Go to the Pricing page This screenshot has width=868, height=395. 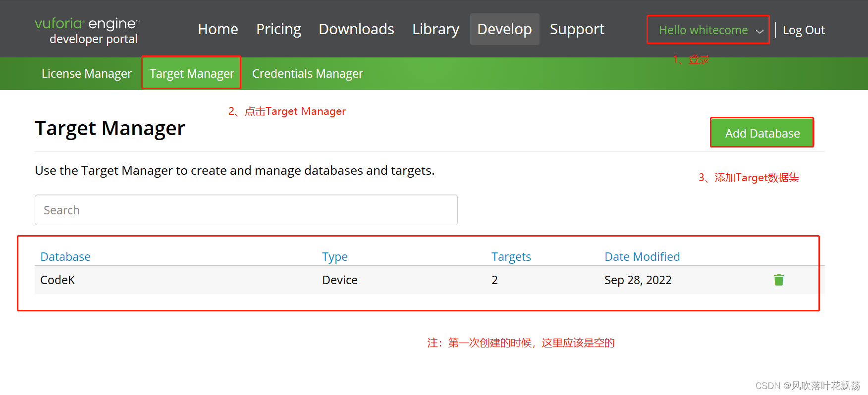(x=278, y=29)
